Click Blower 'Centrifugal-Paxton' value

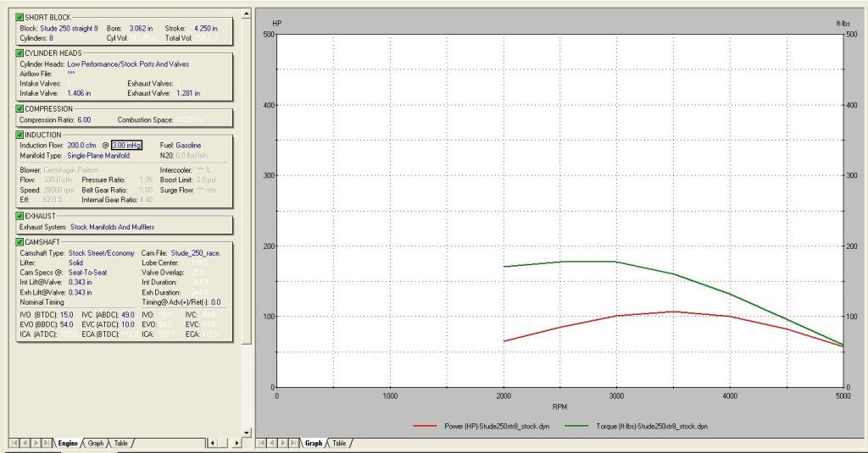(x=70, y=170)
